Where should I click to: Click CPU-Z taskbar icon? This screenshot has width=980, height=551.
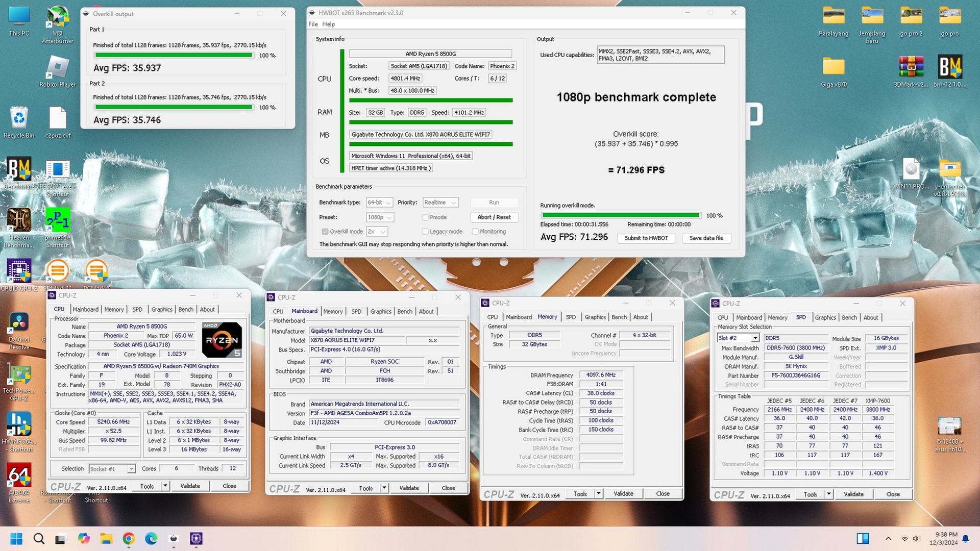point(196,538)
